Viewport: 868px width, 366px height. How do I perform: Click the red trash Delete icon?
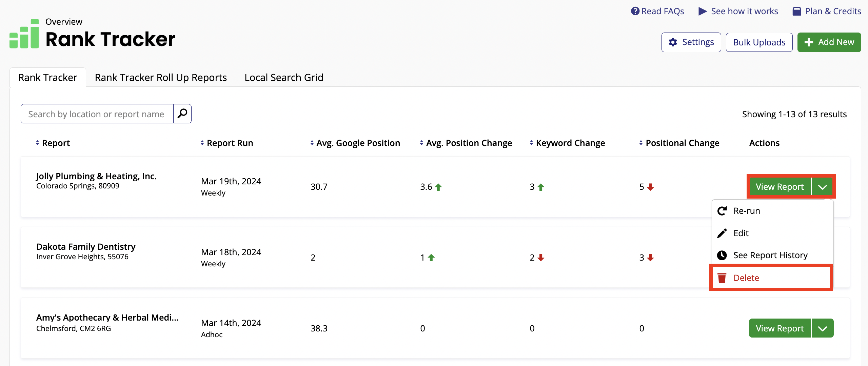pyautogui.click(x=722, y=278)
